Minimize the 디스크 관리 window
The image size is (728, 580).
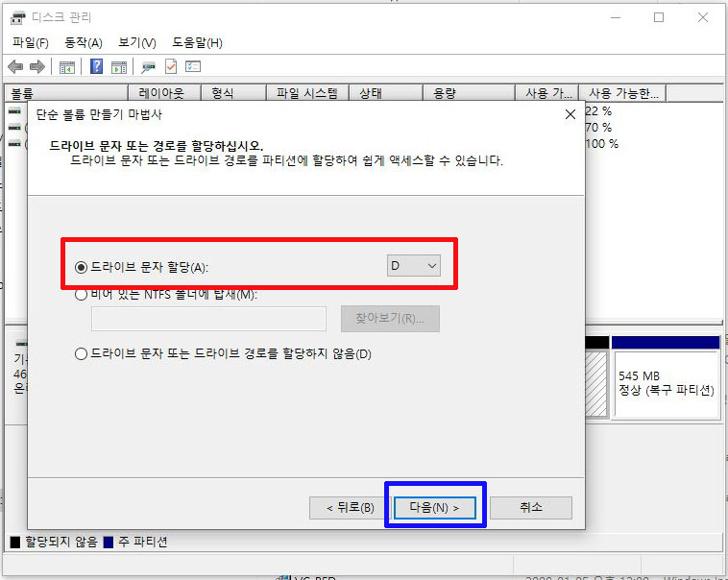(616, 17)
